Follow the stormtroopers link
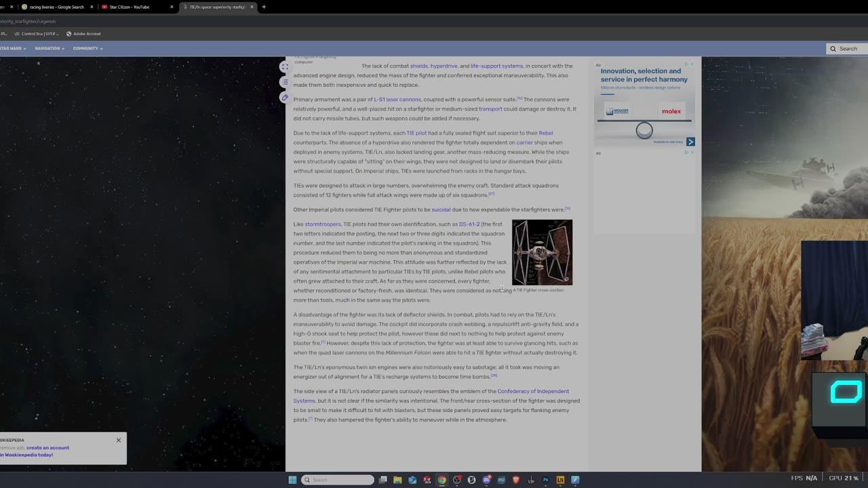This screenshot has width=868, height=488. pyautogui.click(x=323, y=224)
